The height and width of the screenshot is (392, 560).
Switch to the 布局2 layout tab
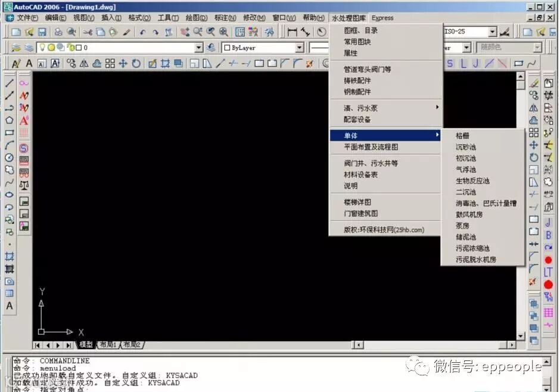132,344
